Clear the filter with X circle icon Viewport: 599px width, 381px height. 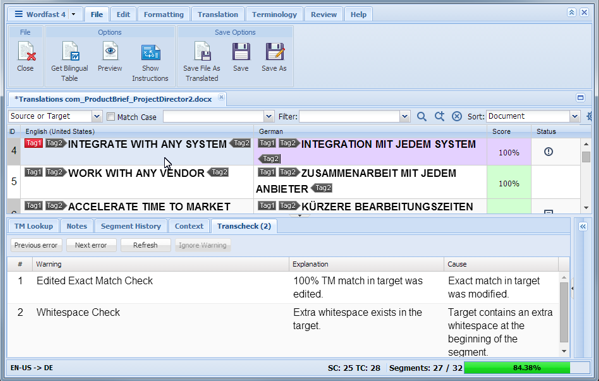[457, 116]
